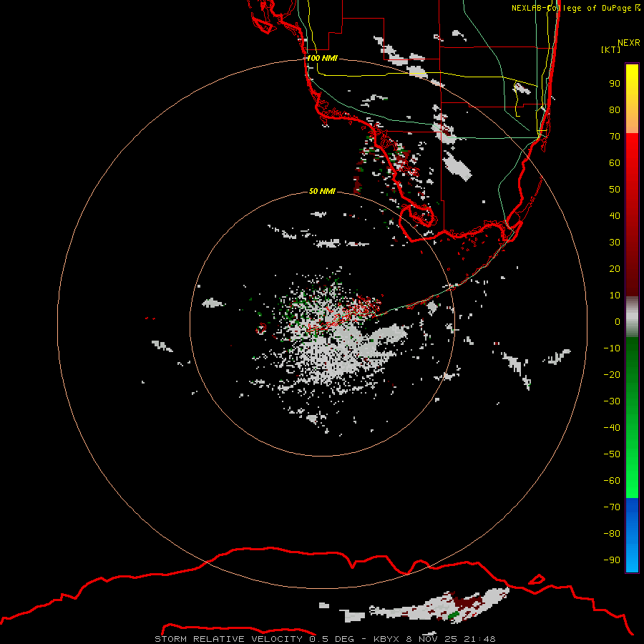Click the 50 value on velocity scale
The height and width of the screenshot is (644, 644).
(x=615, y=190)
